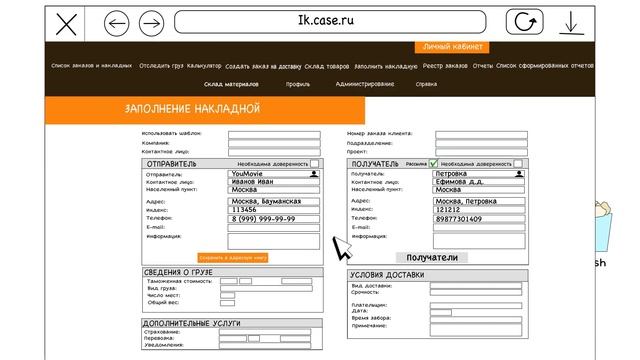Image resolution: width=640 pixels, height=360 pixels.
Task: Click the 'Получатели' button
Action: [432, 258]
